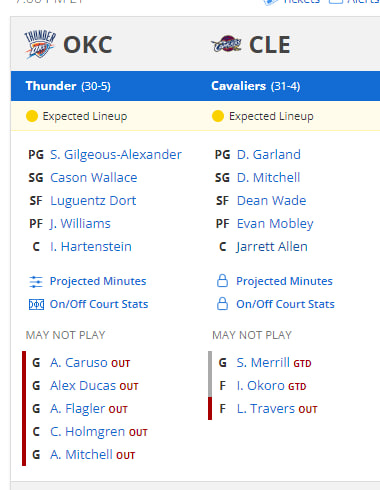Open Jarrett Allen's player link

(x=272, y=247)
